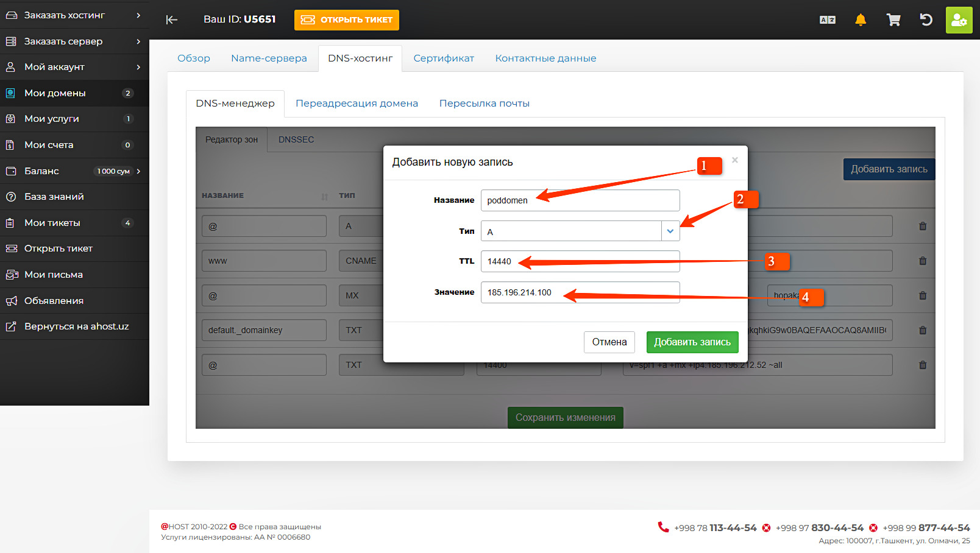The width and height of the screenshot is (980, 553).
Task: Open the Тип dropdown arrow
Action: 670,231
